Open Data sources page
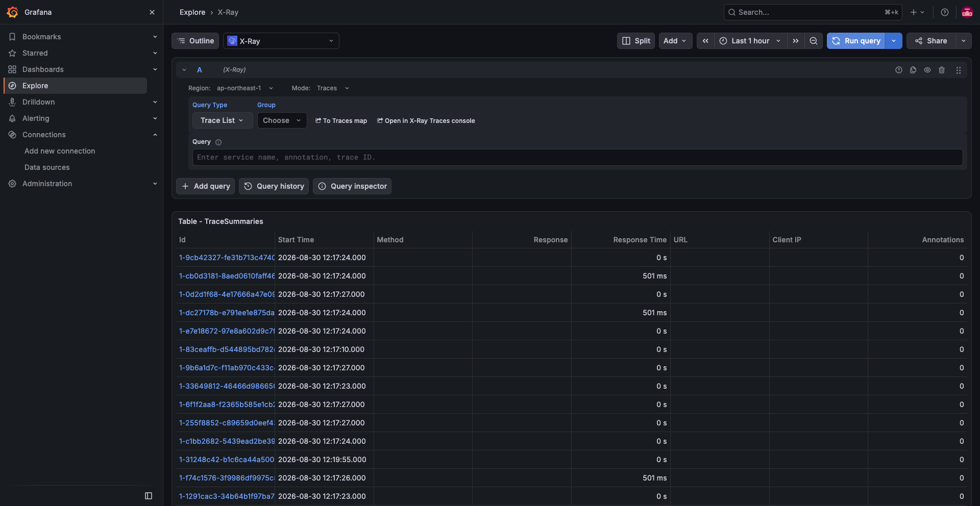980x506 pixels. [x=47, y=167]
